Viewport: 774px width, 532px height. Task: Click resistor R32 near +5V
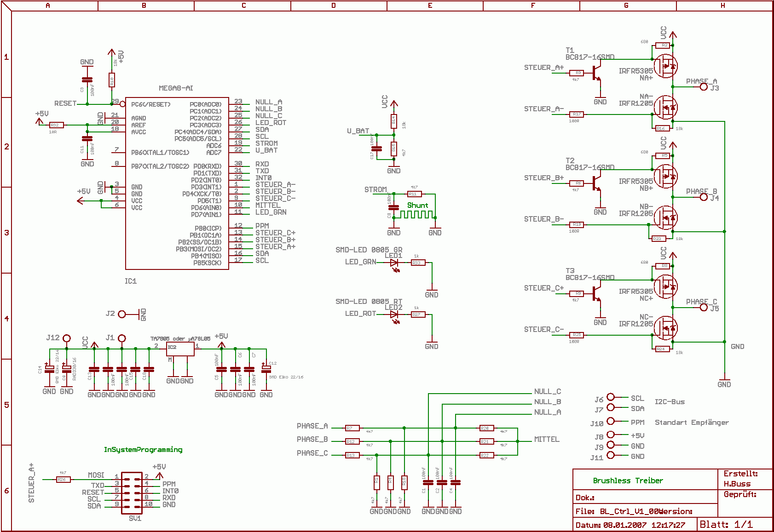(x=55, y=125)
